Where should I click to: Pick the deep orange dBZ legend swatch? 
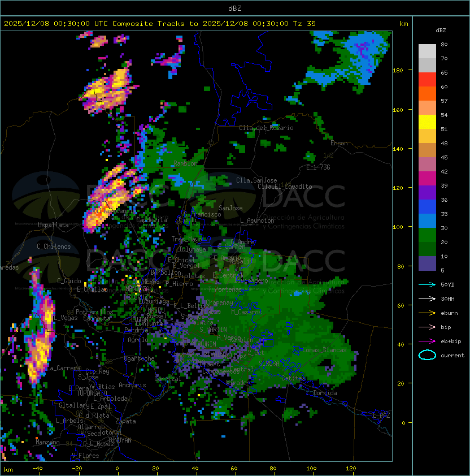[427, 94]
